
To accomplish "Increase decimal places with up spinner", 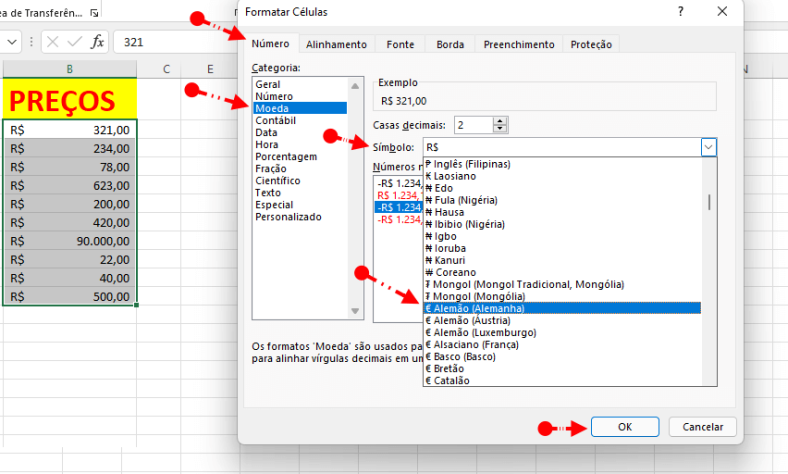I will point(500,121).
